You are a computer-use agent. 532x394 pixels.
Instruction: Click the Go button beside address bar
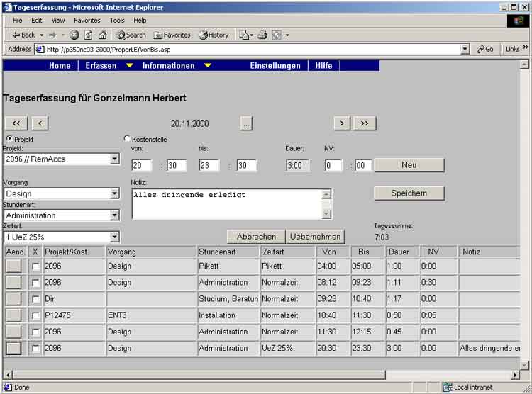(485, 49)
